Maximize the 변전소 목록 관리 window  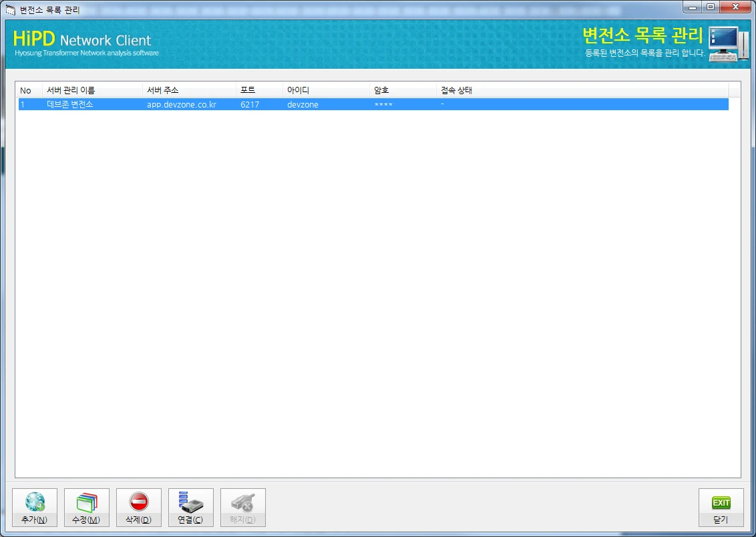(x=711, y=7)
